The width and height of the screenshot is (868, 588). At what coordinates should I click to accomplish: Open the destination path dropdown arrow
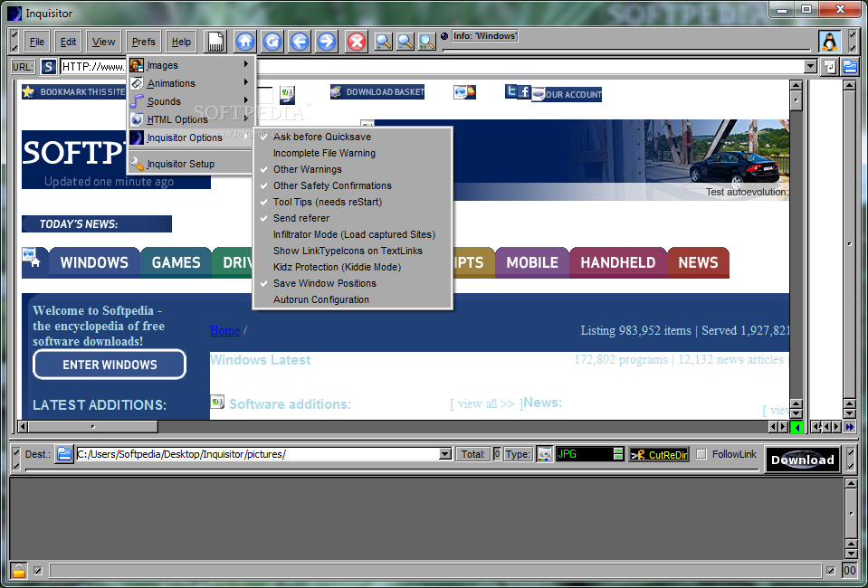(x=445, y=455)
